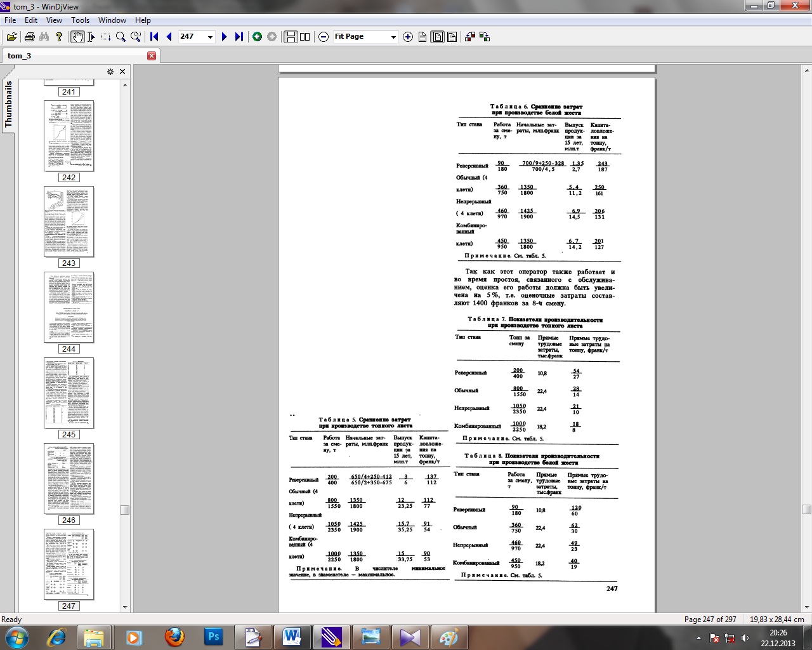Screen dimensions: 812x650
Task: Expand the Fit Page zoom dropdown
Action: click(393, 37)
